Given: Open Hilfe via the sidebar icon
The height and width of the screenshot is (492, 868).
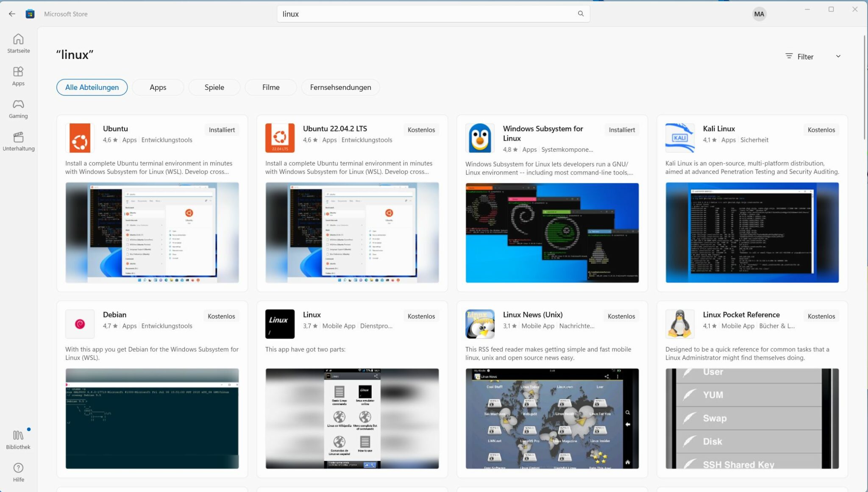Looking at the screenshot, I should (x=18, y=471).
